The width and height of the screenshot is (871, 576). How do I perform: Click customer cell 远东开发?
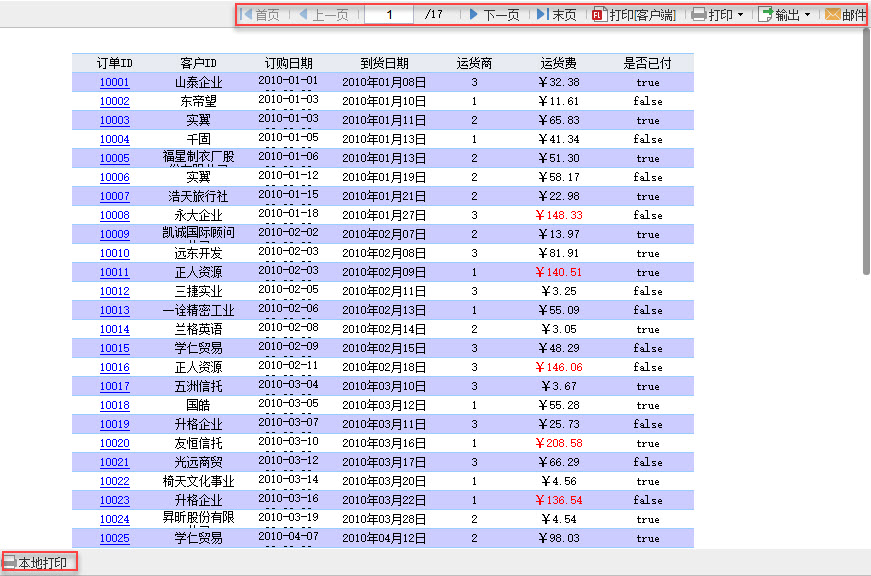198,253
